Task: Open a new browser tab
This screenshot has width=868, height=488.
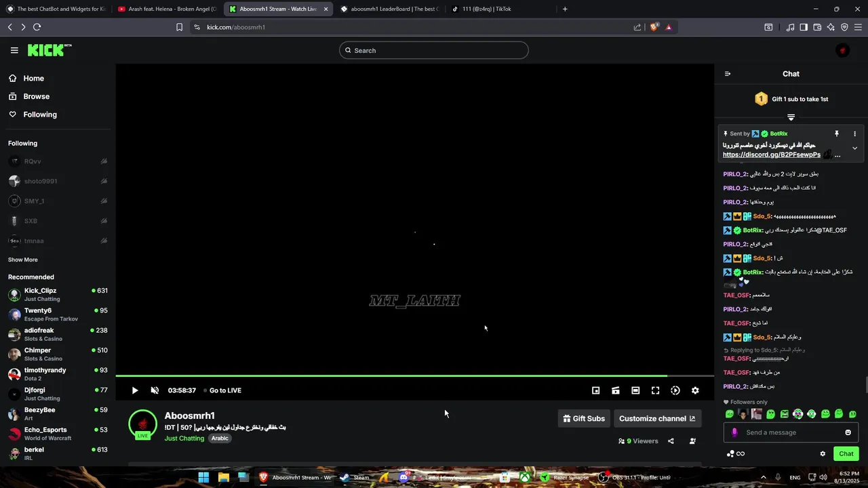Action: 565,9
